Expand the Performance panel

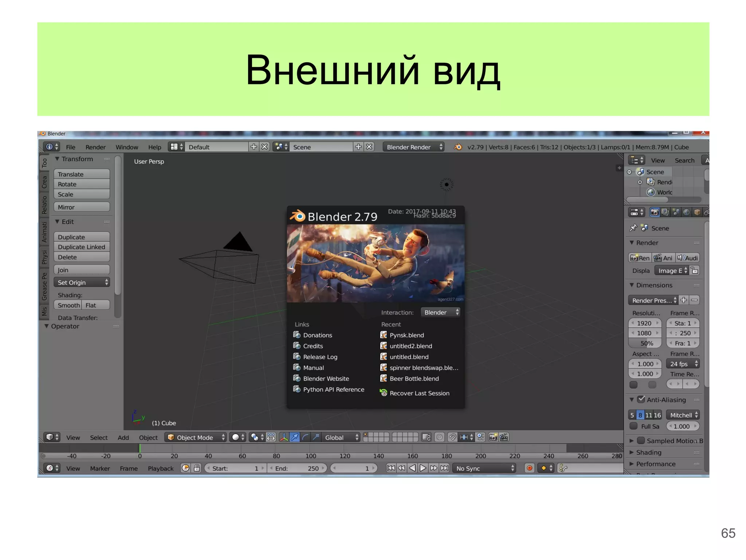point(652,464)
